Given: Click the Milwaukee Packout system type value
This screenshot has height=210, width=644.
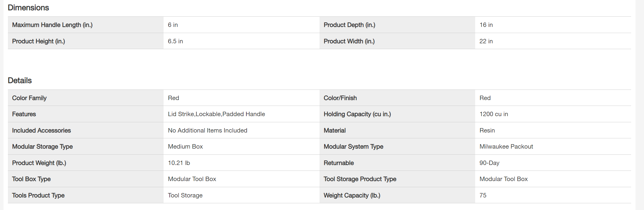Looking at the screenshot, I should [x=506, y=147].
